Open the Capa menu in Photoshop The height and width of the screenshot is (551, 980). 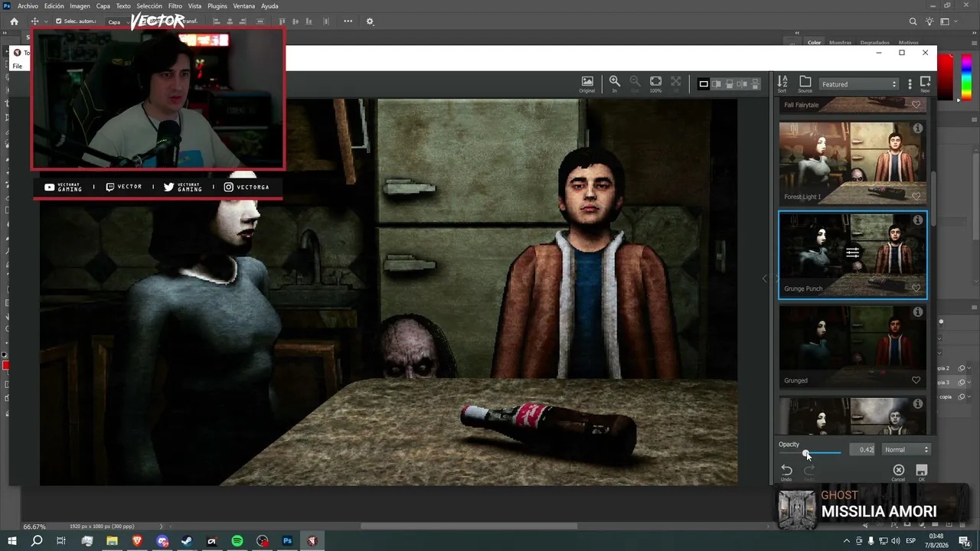(x=103, y=6)
